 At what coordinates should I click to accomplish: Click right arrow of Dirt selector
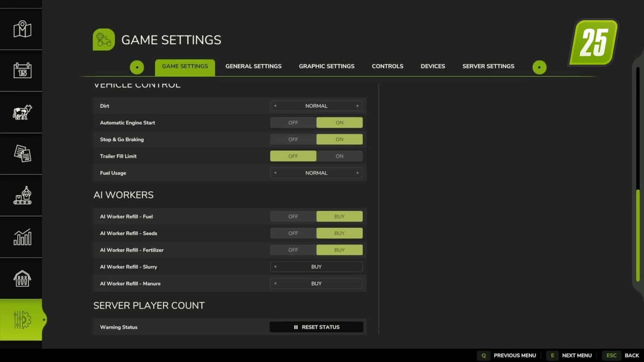pos(357,106)
